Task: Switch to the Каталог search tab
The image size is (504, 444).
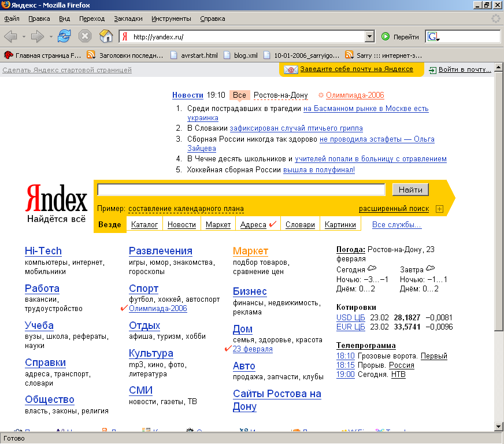Action: 144,224
